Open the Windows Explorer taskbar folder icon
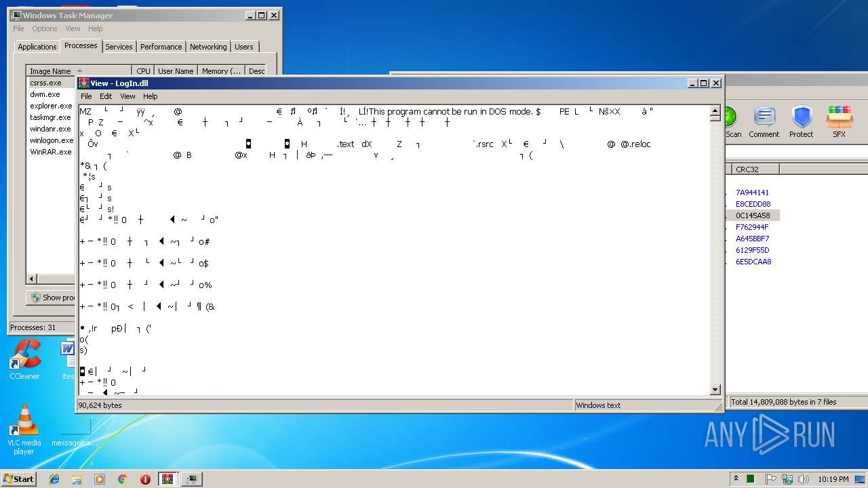This screenshot has width=868, height=488. [x=77, y=479]
